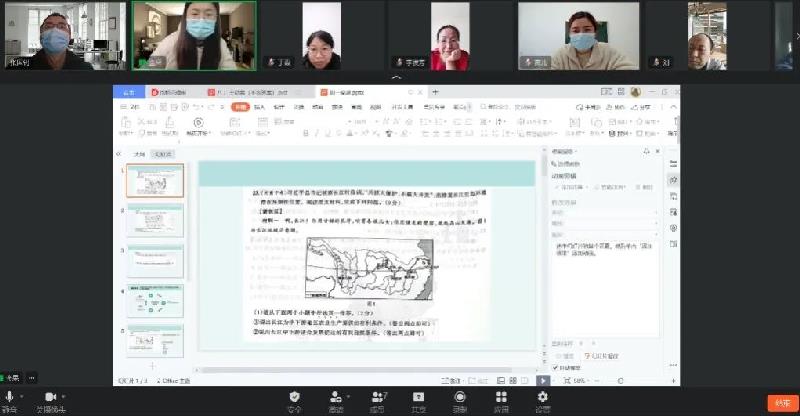This screenshot has width=800, height=416.
Task: Switch to the first document tab with red icon
Action: tap(173, 92)
